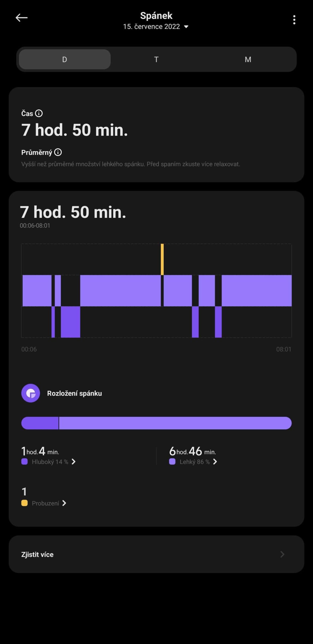Open the three-dot overflow menu
The image size is (313, 644).
[294, 20]
